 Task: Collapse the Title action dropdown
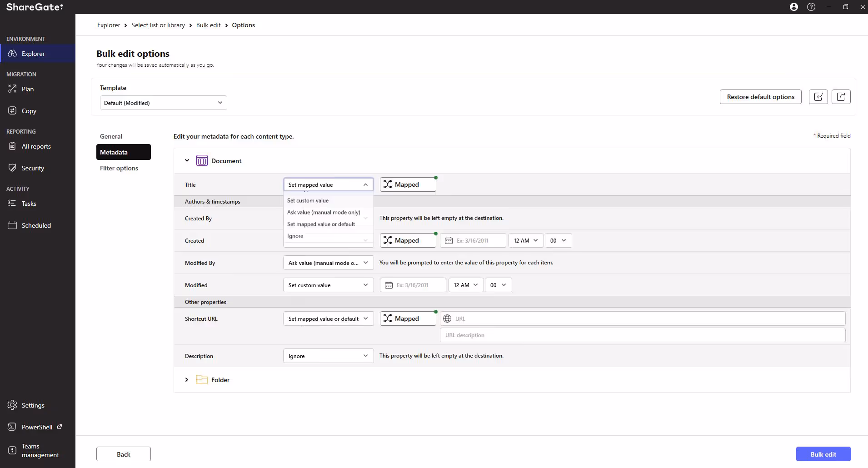point(328,184)
